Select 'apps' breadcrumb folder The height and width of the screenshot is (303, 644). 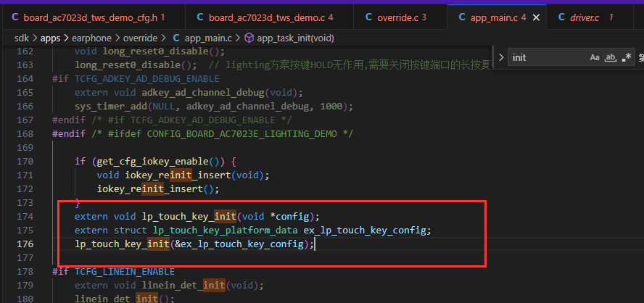click(x=50, y=38)
